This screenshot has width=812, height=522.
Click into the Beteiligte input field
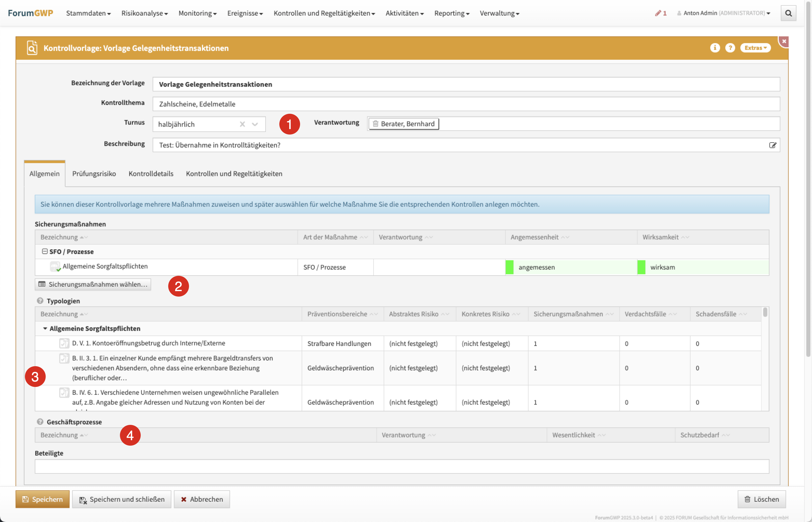pos(402,466)
